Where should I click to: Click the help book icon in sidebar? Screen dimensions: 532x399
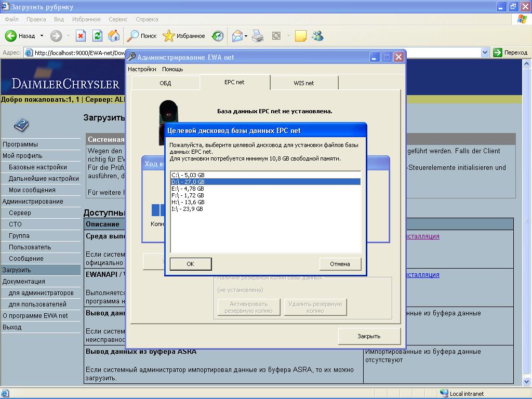coord(21,125)
